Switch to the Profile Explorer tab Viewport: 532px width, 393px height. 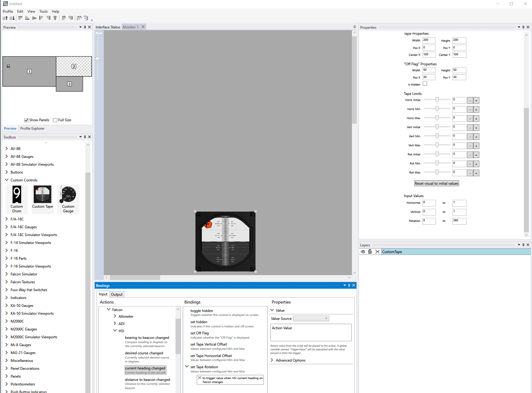[x=32, y=128]
